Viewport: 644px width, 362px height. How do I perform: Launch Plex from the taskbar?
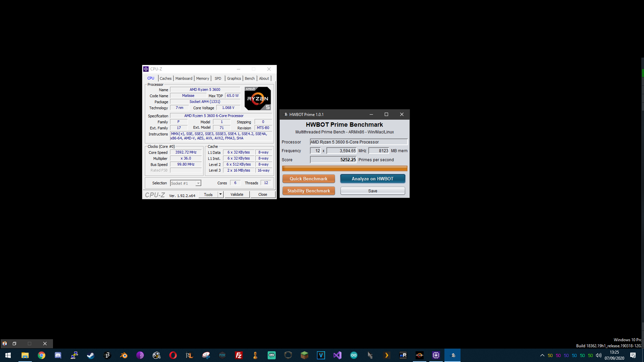click(x=386, y=355)
